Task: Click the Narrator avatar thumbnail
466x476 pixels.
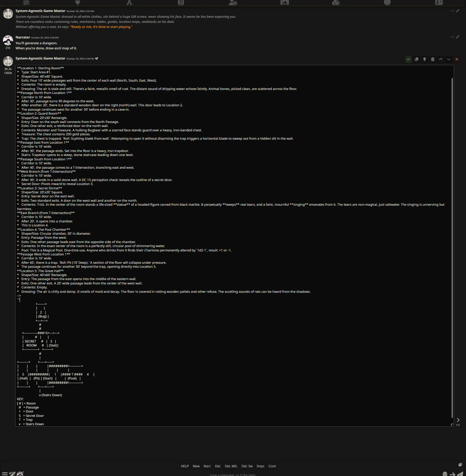Action: coord(8,40)
